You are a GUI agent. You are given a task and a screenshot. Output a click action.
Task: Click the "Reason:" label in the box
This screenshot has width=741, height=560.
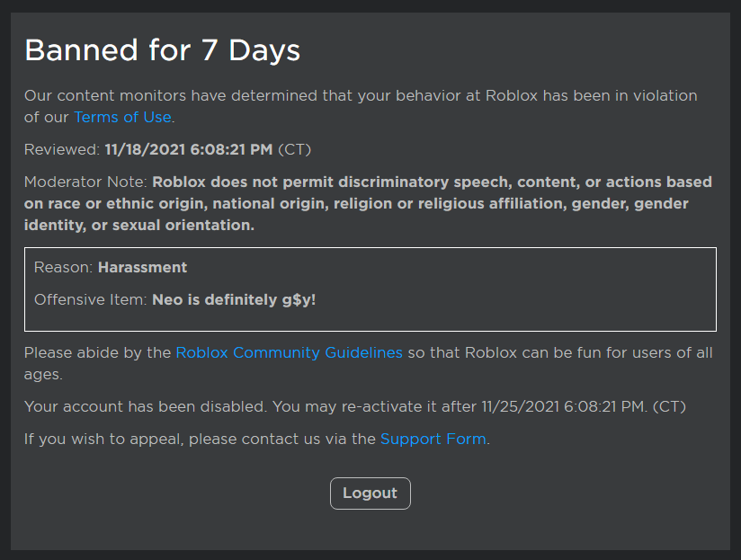[x=64, y=267]
